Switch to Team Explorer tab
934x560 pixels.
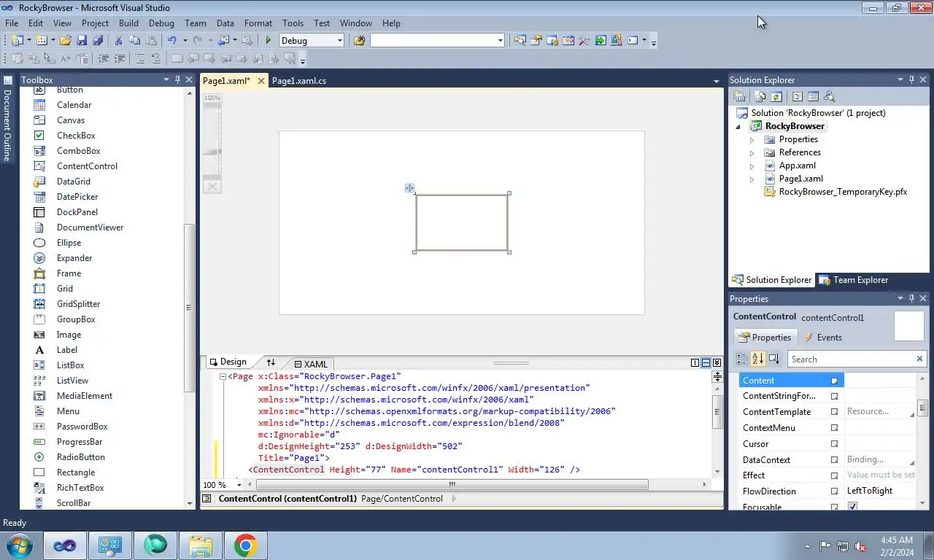(853, 280)
